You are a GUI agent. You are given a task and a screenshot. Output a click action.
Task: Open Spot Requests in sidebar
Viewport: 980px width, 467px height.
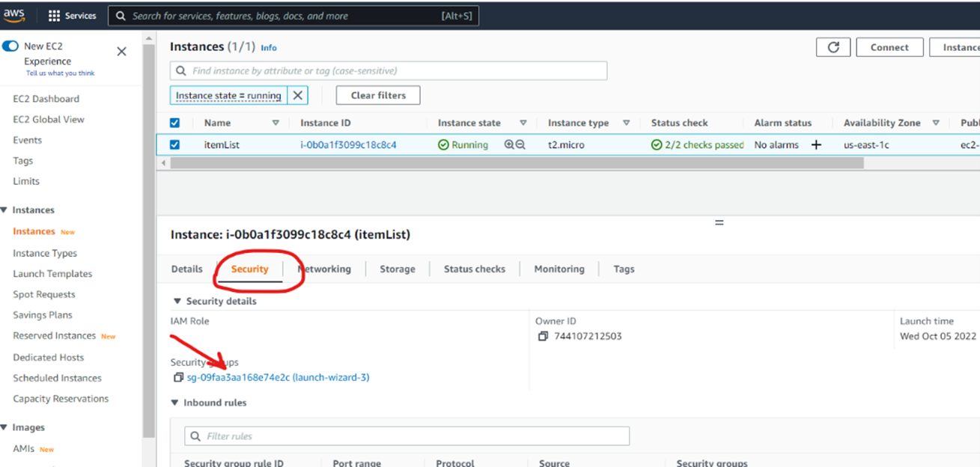44,295
